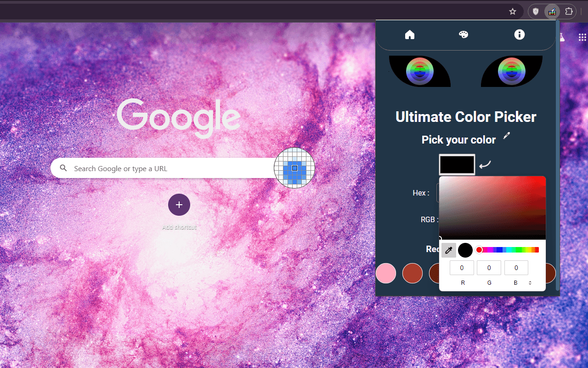588x368 pixels.
Task: Open the palette tab icon
Action: (464, 34)
